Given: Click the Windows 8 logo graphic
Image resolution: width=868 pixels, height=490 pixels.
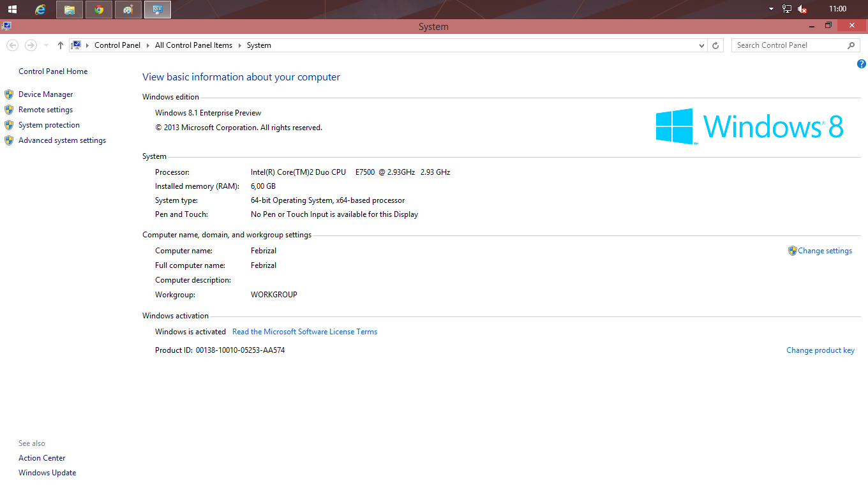Looking at the screenshot, I should tap(750, 126).
